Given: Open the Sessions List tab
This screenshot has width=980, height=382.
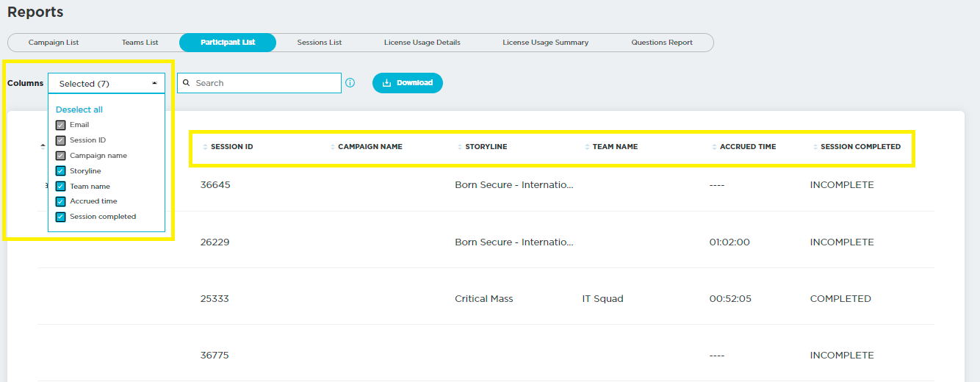Looking at the screenshot, I should pyautogui.click(x=319, y=43).
